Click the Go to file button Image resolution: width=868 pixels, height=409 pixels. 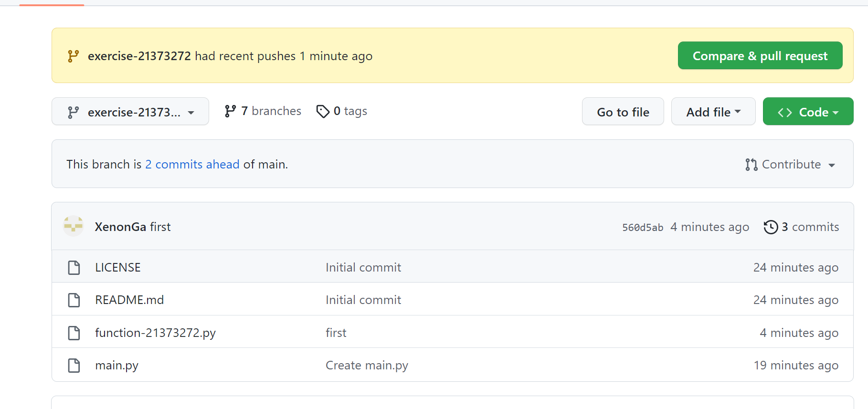point(623,111)
